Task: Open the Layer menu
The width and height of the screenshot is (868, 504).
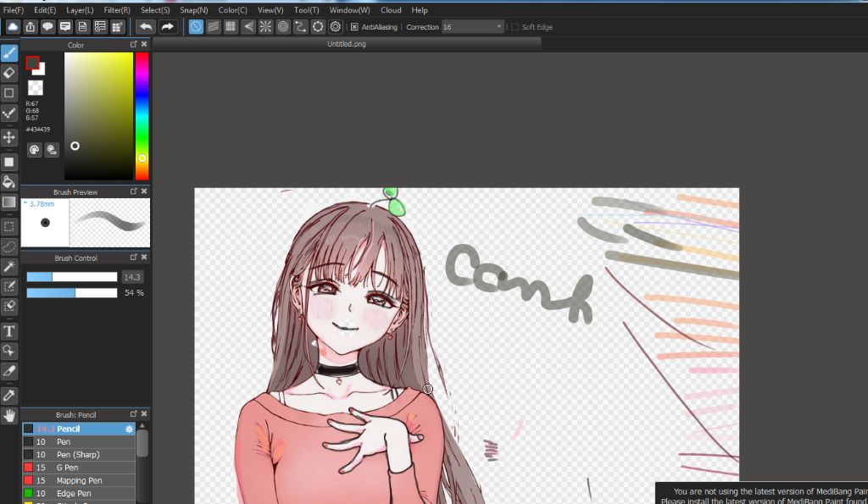Action: pos(80,10)
